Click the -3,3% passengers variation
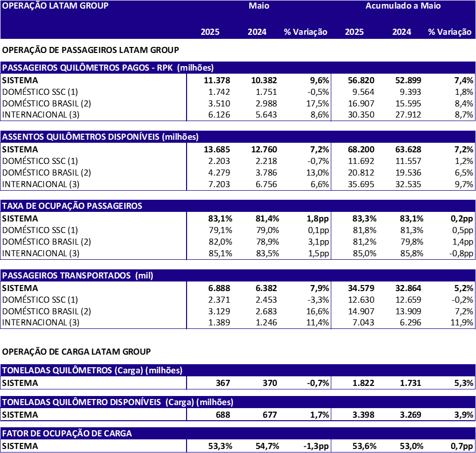476x453 pixels. pyautogui.click(x=318, y=300)
